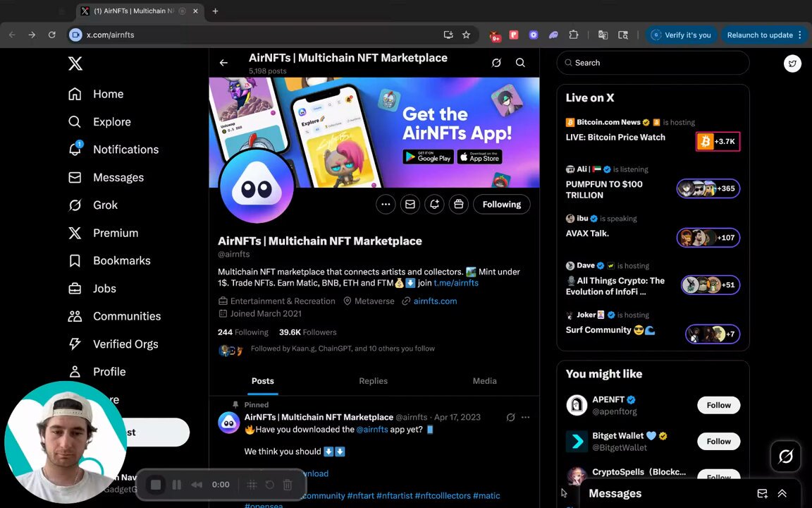View Bookmarks in the sidebar

(x=109, y=261)
